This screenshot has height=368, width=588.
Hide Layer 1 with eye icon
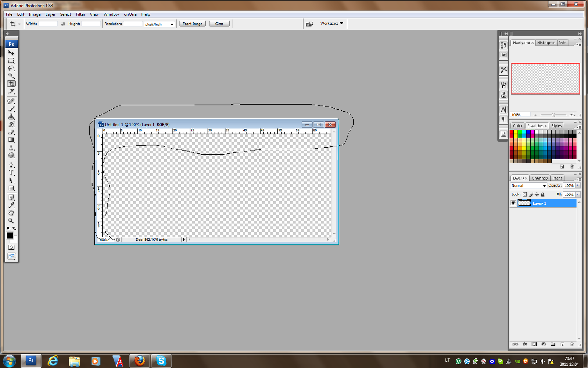click(x=513, y=203)
